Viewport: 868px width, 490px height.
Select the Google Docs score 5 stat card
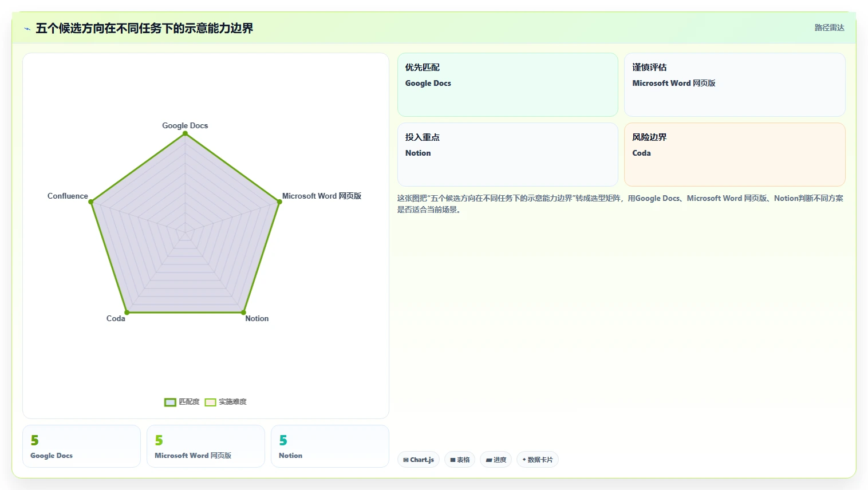[x=81, y=446]
